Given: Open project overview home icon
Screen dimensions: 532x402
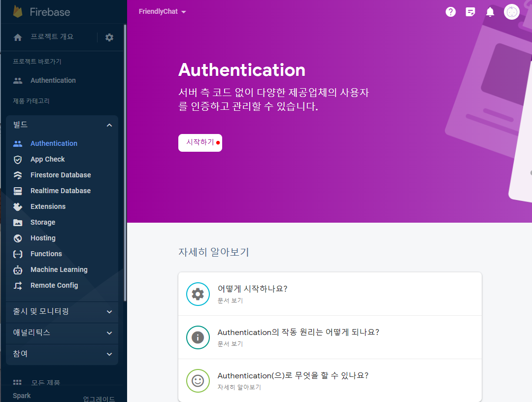Looking at the screenshot, I should pyautogui.click(x=18, y=37).
